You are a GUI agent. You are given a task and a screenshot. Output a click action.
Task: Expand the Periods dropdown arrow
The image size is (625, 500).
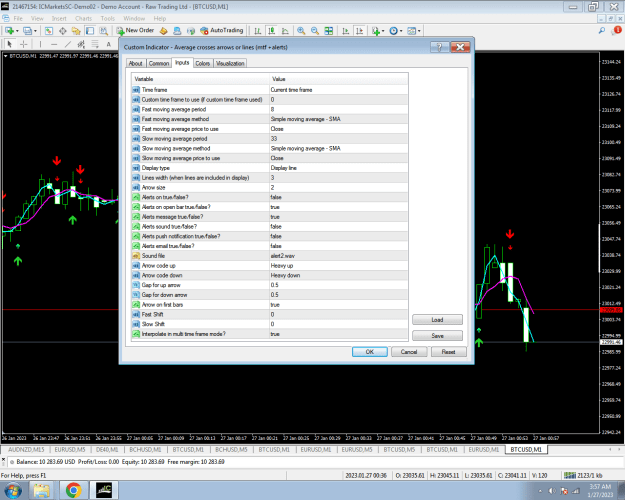[x=401, y=31]
